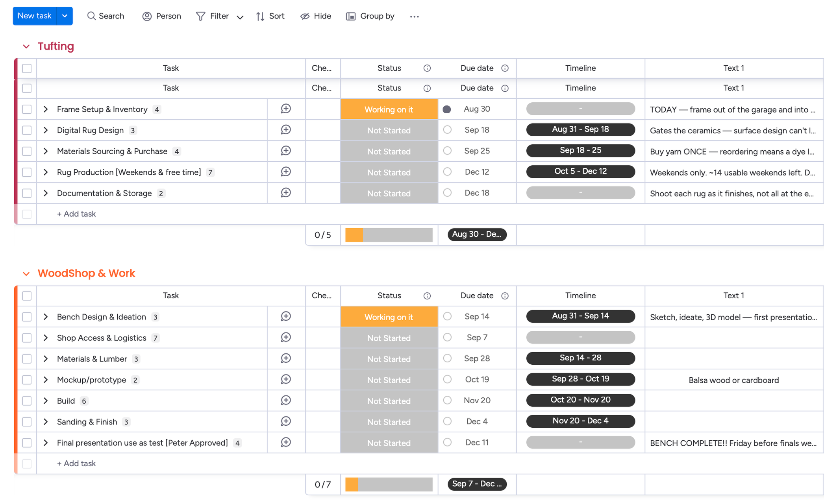Image resolution: width=824 pixels, height=504 pixels.
Task: Collapse the WoodShop & Work group
Action: (x=26, y=273)
